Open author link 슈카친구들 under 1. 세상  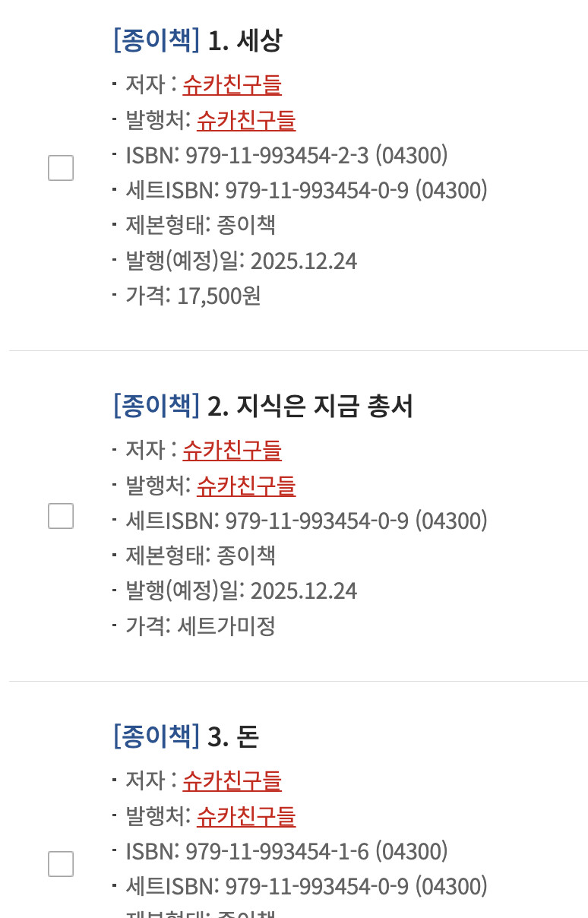[232, 84]
